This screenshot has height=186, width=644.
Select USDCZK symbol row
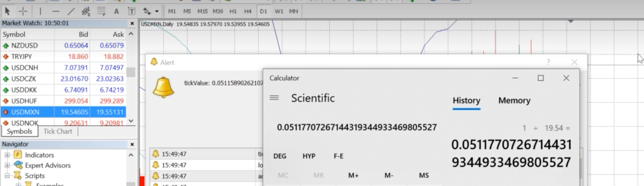click(x=63, y=79)
